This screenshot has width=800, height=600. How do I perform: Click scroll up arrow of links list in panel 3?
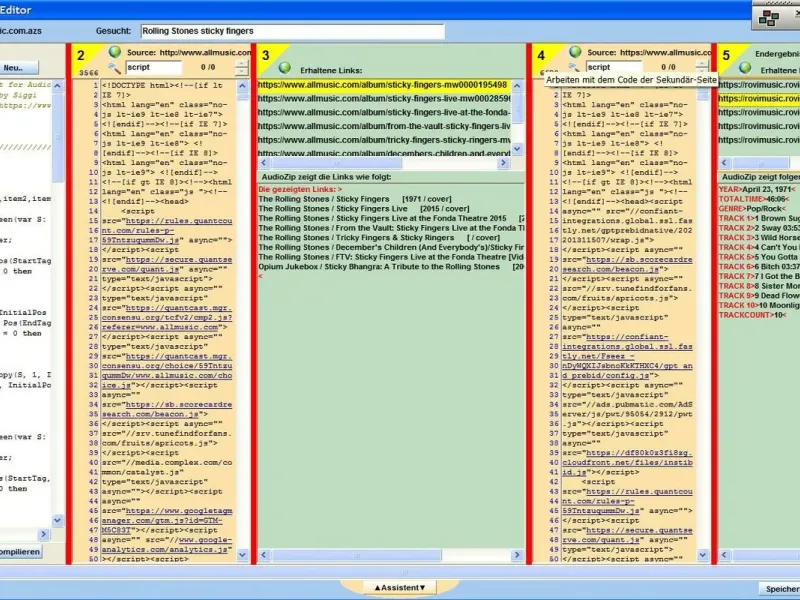[x=517, y=85]
